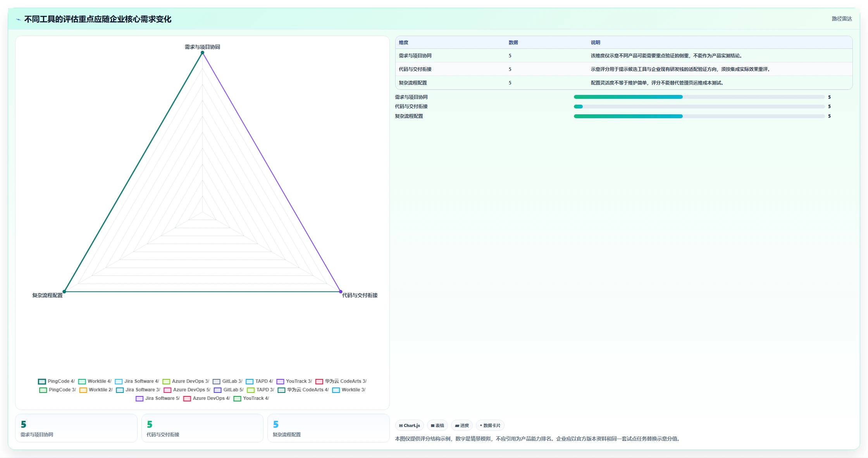Select the 需求与项目协同 table row cell
Screen dimensions: 868x458
415,56
